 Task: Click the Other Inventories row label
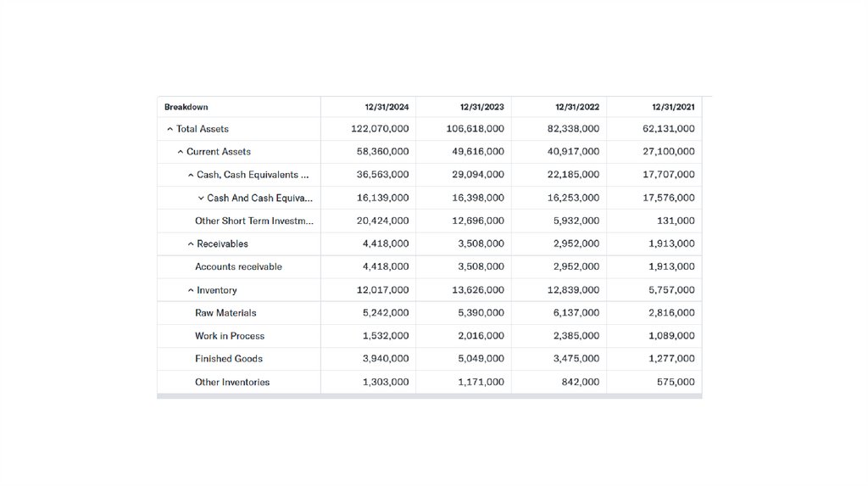click(232, 382)
